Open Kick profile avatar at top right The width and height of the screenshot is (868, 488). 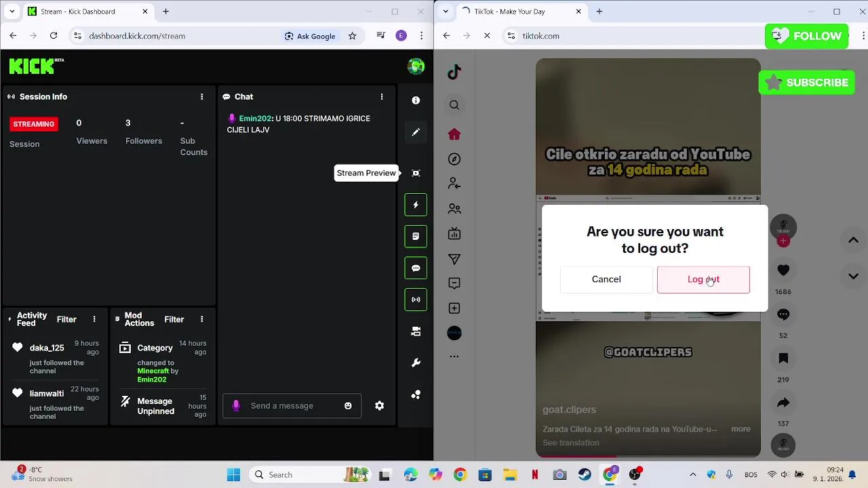coord(416,66)
